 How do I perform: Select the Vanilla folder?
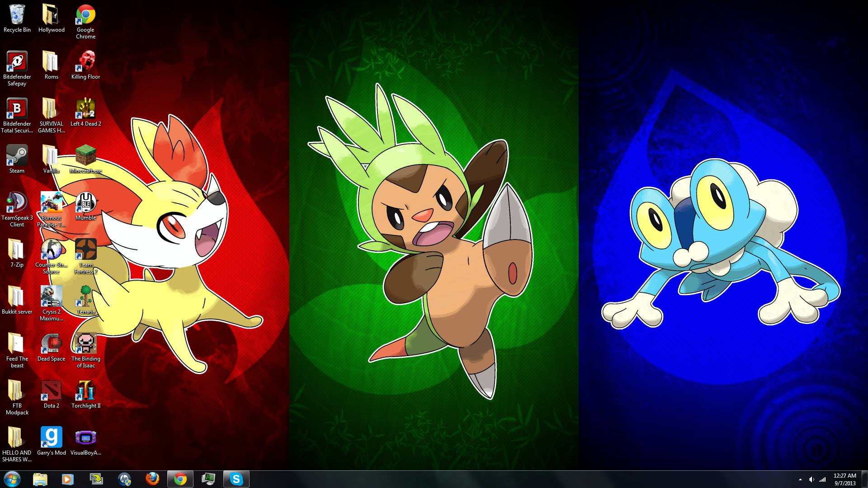[x=52, y=160]
